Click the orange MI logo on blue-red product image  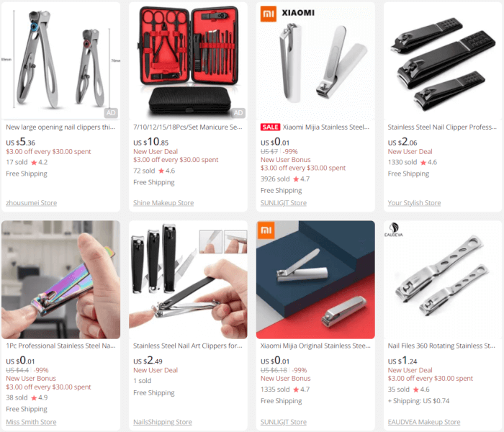[266, 230]
